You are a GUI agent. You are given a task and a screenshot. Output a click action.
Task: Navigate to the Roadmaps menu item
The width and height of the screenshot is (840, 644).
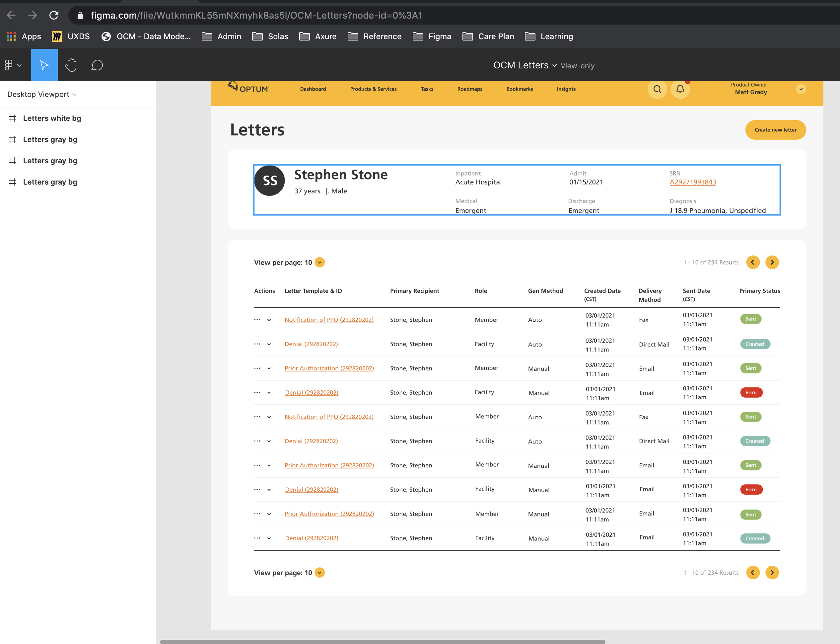coord(470,89)
